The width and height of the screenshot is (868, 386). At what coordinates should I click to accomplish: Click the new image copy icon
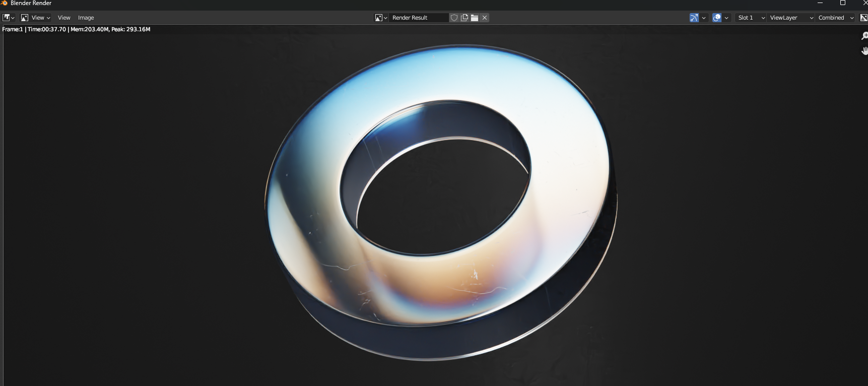tap(464, 18)
